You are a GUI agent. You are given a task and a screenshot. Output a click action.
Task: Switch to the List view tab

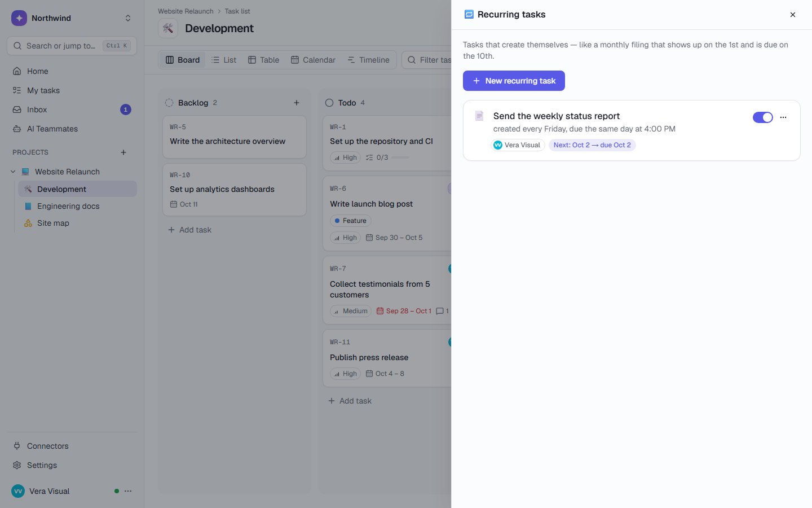(x=224, y=60)
